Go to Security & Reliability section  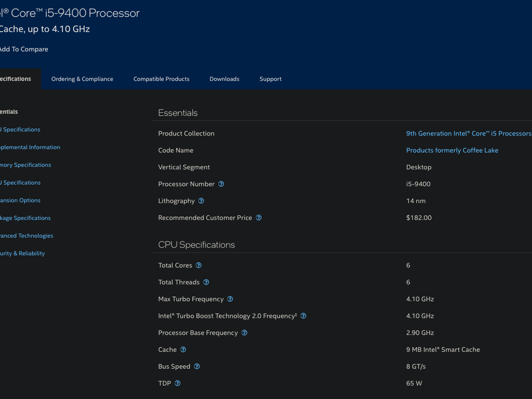coord(22,253)
